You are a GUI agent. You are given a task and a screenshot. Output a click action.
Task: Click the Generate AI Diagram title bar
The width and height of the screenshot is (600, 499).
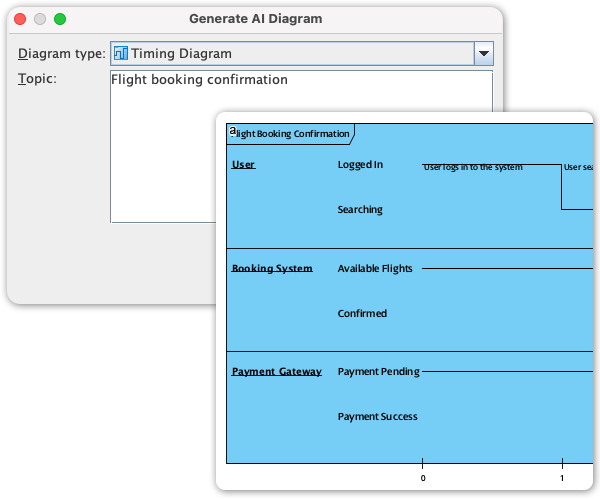255,19
